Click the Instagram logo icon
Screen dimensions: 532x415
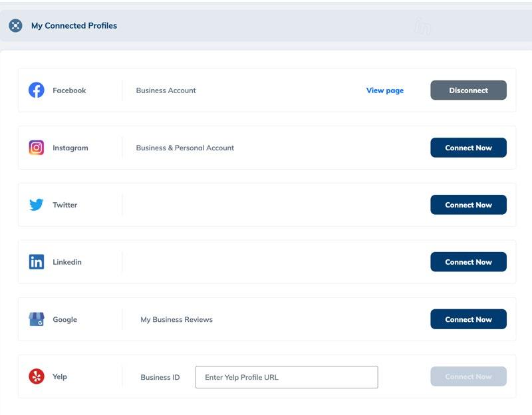click(37, 148)
